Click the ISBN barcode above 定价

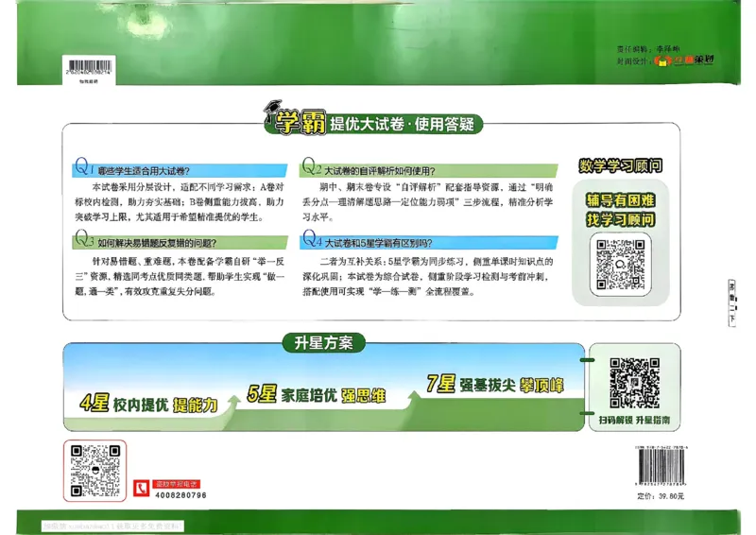coord(661,466)
